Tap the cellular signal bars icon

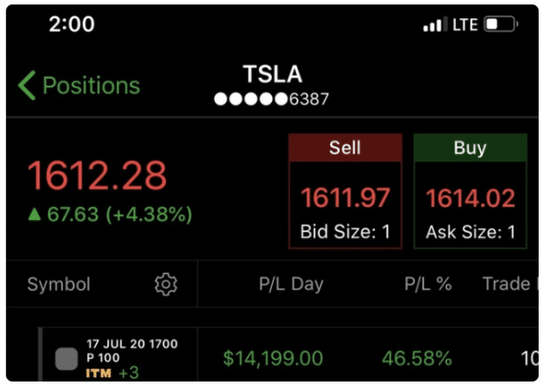click(435, 24)
